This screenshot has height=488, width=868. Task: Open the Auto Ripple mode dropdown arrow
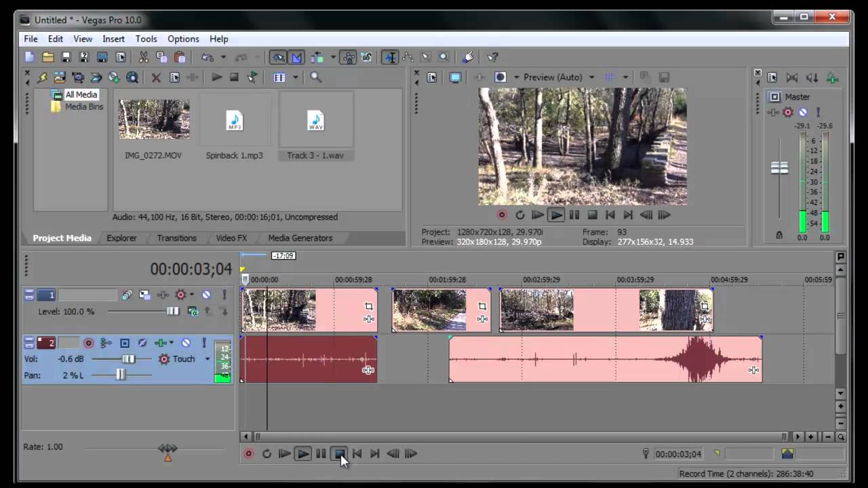click(x=332, y=58)
